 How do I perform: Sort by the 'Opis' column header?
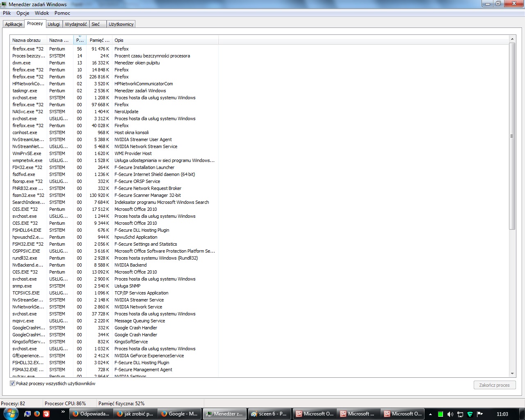pos(165,40)
